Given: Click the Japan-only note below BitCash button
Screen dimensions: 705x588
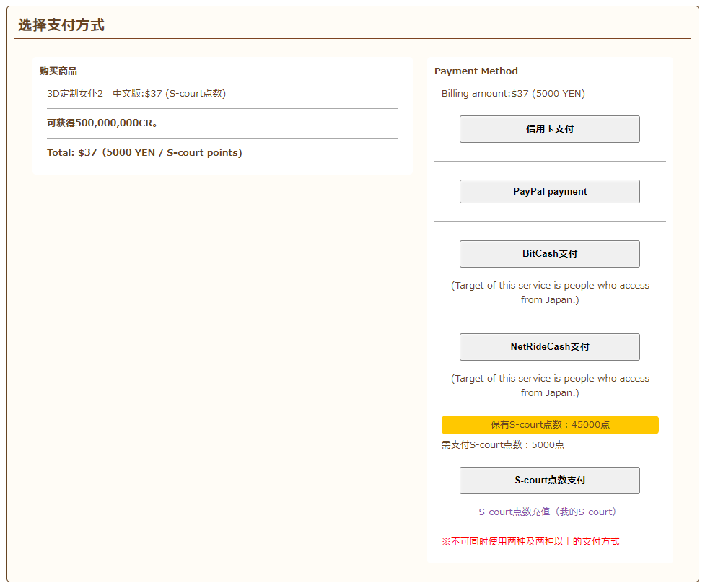Looking at the screenshot, I should (549, 292).
